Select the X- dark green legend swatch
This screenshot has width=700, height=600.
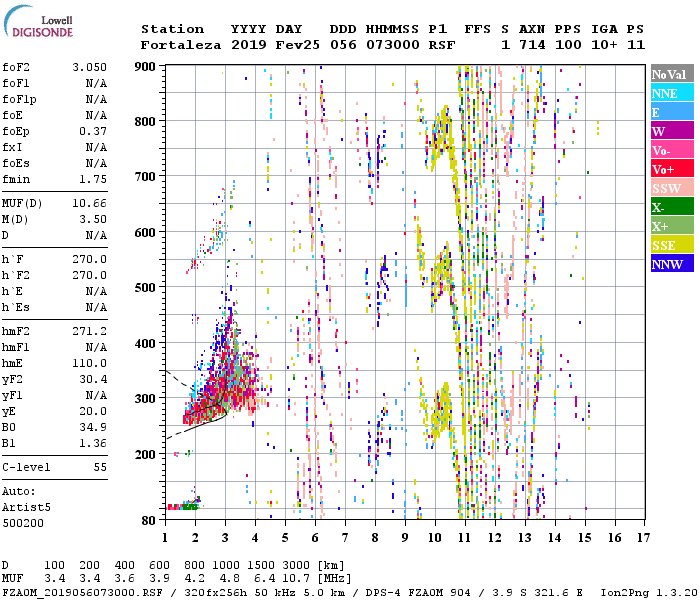pos(672,207)
